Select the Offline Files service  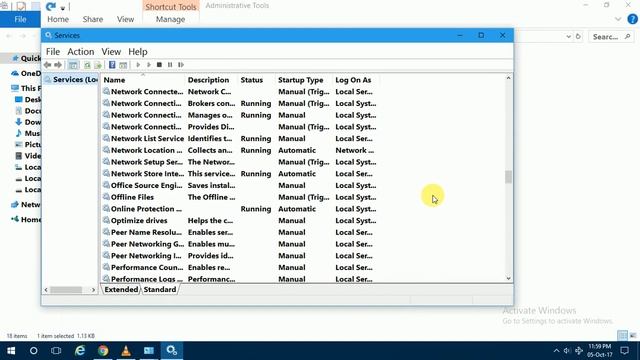240,197
